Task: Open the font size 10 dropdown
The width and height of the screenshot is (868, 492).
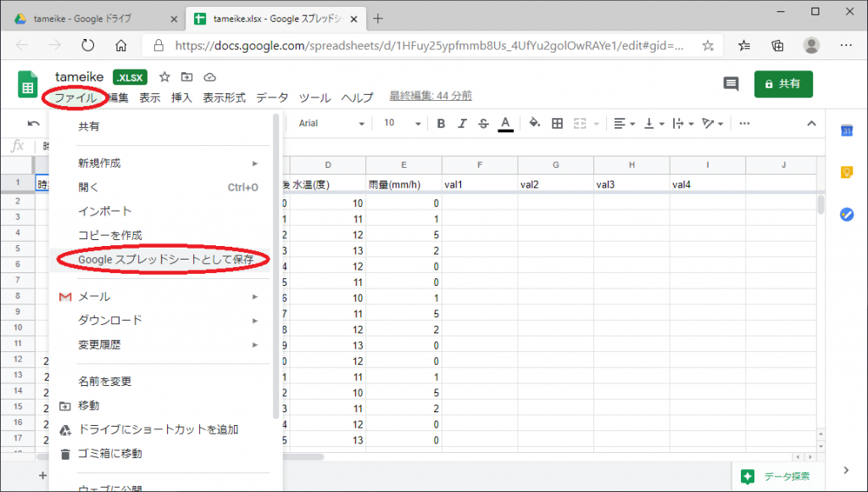Action: coord(402,124)
